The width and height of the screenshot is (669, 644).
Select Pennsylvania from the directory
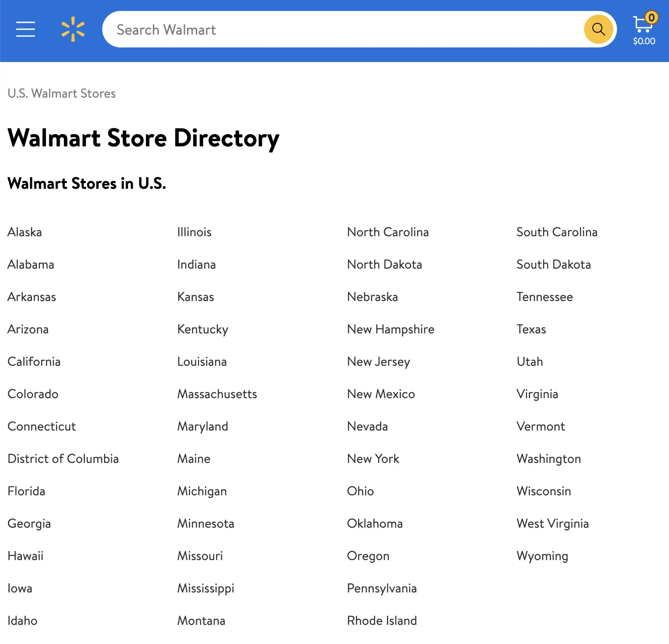pyautogui.click(x=382, y=588)
